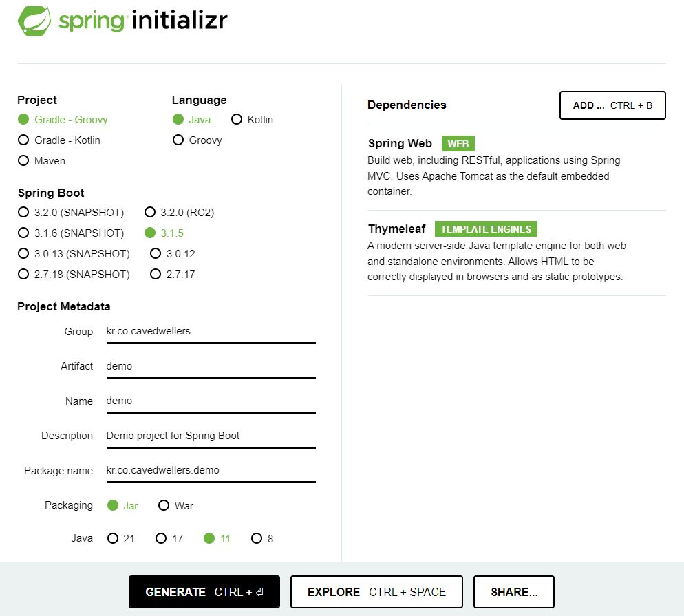Viewport: 684px width, 616px height.
Task: Select Gradle - Groovy project type
Action: pos(63,120)
